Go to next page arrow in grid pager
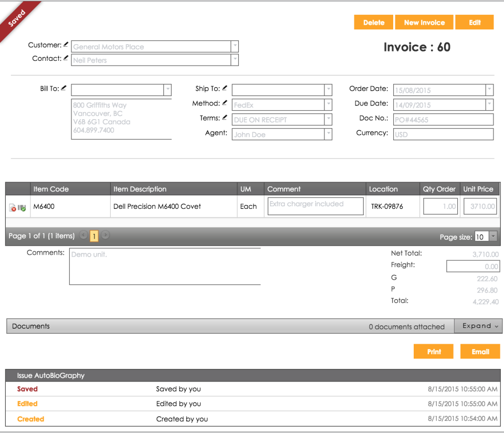This screenshot has height=433, width=504. (105, 235)
